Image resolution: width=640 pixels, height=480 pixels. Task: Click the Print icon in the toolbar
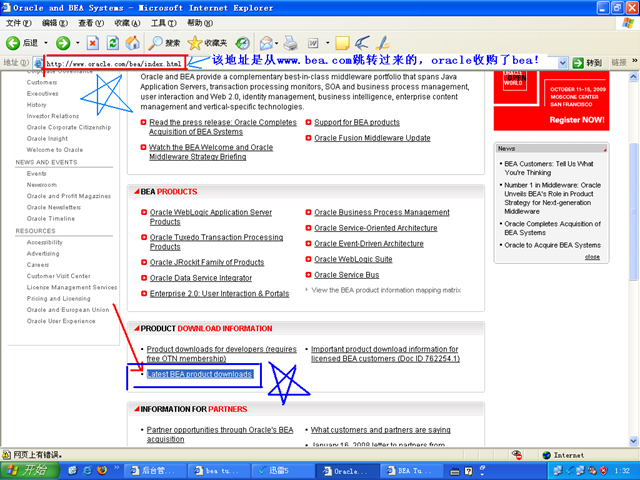click(290, 43)
